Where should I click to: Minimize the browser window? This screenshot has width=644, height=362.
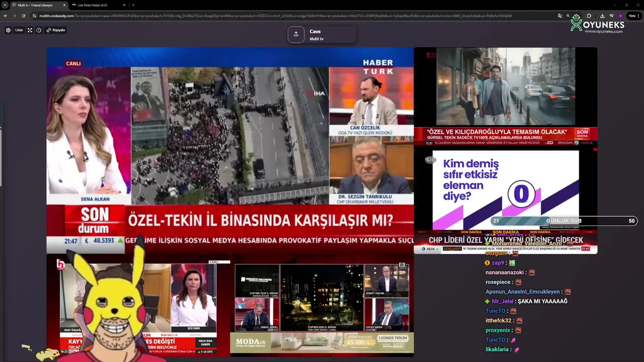[x=614, y=5]
